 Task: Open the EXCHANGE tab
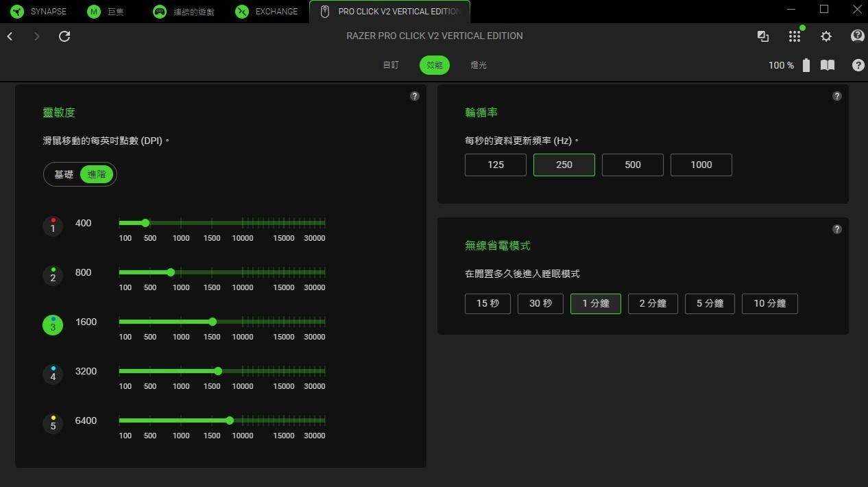(267, 12)
